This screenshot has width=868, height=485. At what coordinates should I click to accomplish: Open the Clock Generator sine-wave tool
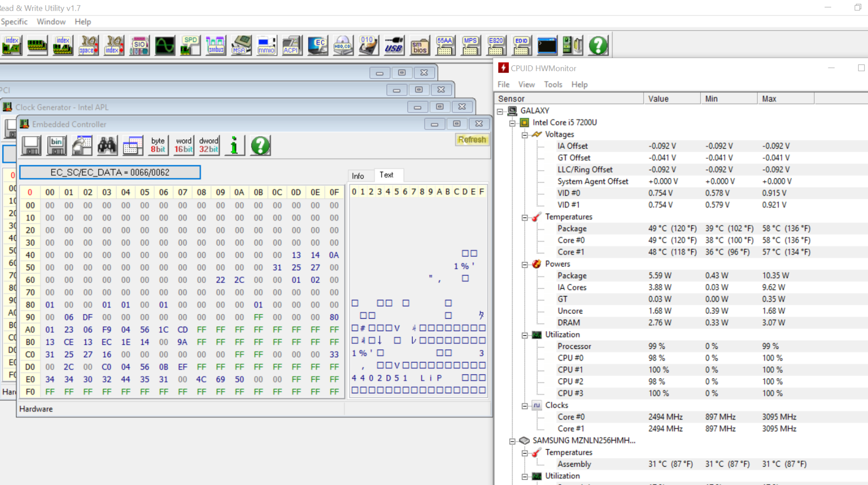point(165,46)
